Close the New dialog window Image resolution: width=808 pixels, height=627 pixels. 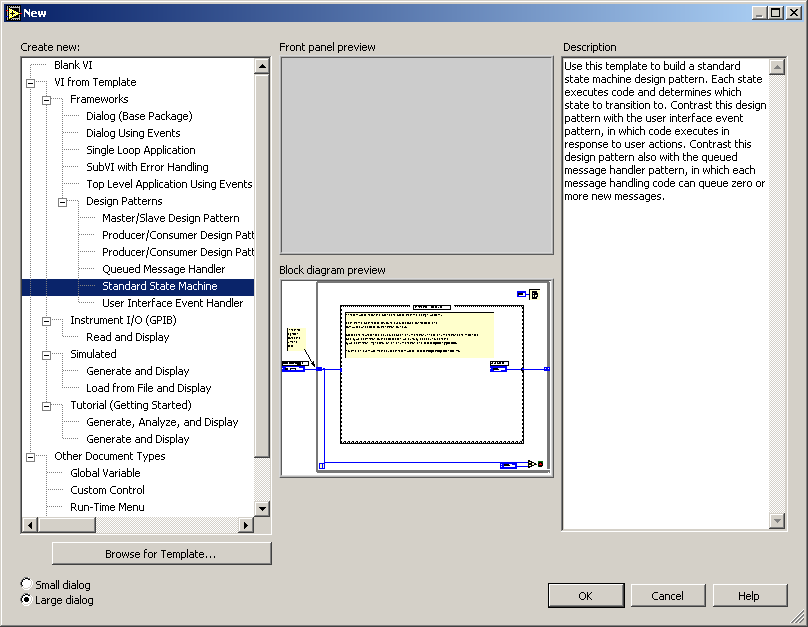794,13
